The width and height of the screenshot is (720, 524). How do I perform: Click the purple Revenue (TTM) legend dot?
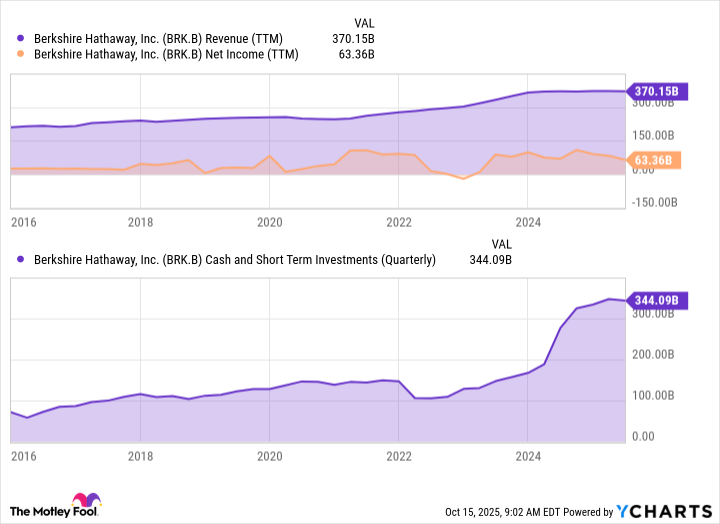point(20,38)
